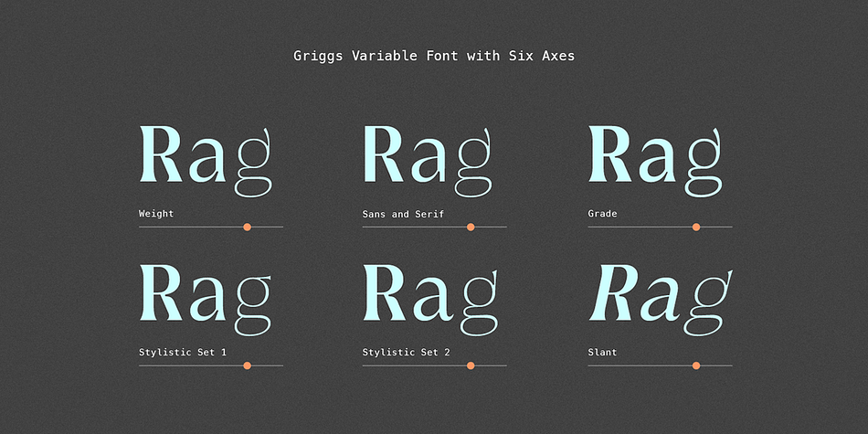Click the 'Stylistic Set 1' label
This screenshot has width=868, height=434.
click(x=183, y=352)
